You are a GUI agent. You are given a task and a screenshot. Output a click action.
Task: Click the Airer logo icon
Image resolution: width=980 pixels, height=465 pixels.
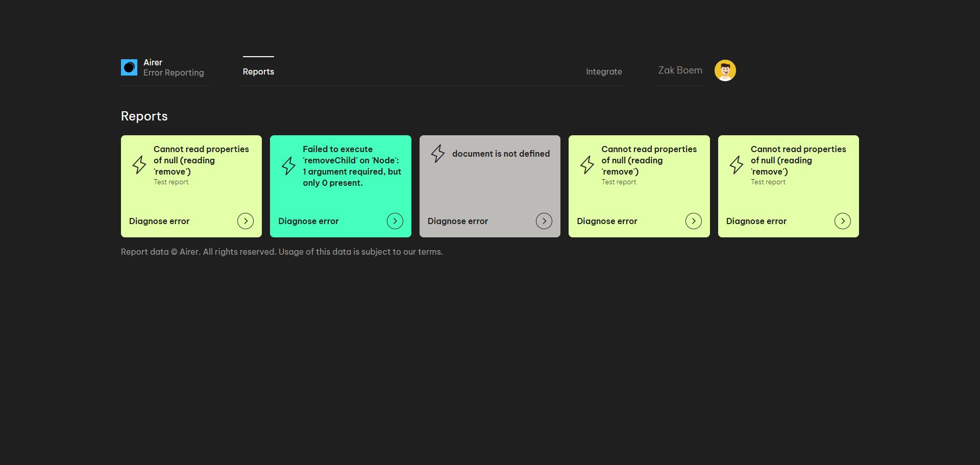(x=129, y=67)
